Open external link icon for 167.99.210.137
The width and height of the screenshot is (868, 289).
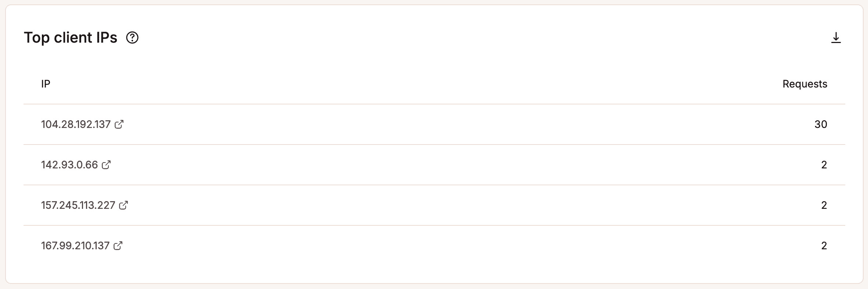[118, 246]
